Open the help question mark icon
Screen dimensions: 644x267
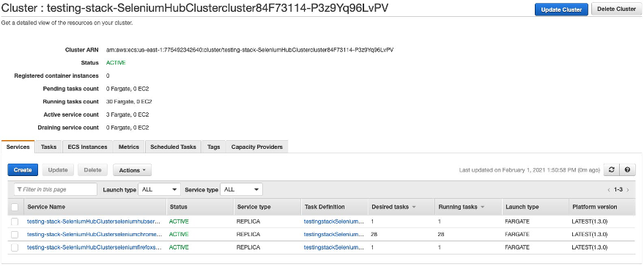point(627,170)
